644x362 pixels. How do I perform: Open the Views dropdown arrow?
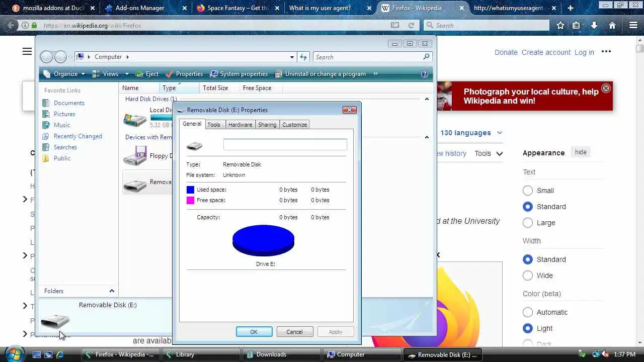(x=127, y=74)
